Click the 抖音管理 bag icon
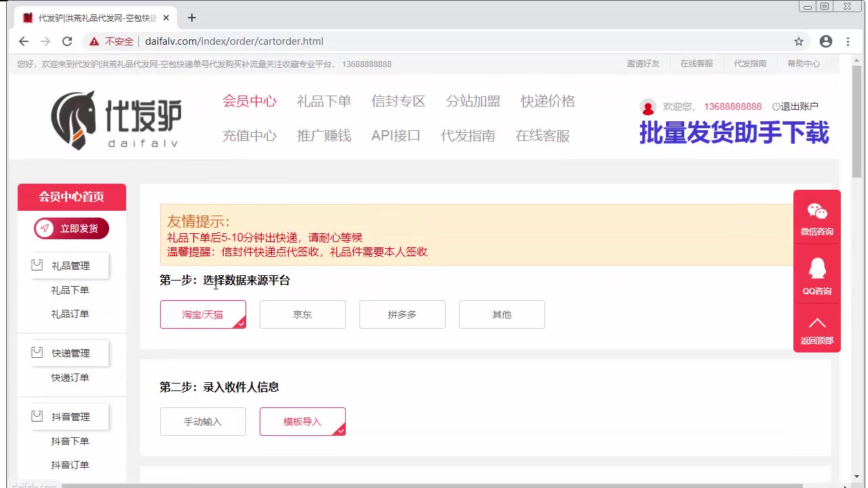 [x=37, y=416]
